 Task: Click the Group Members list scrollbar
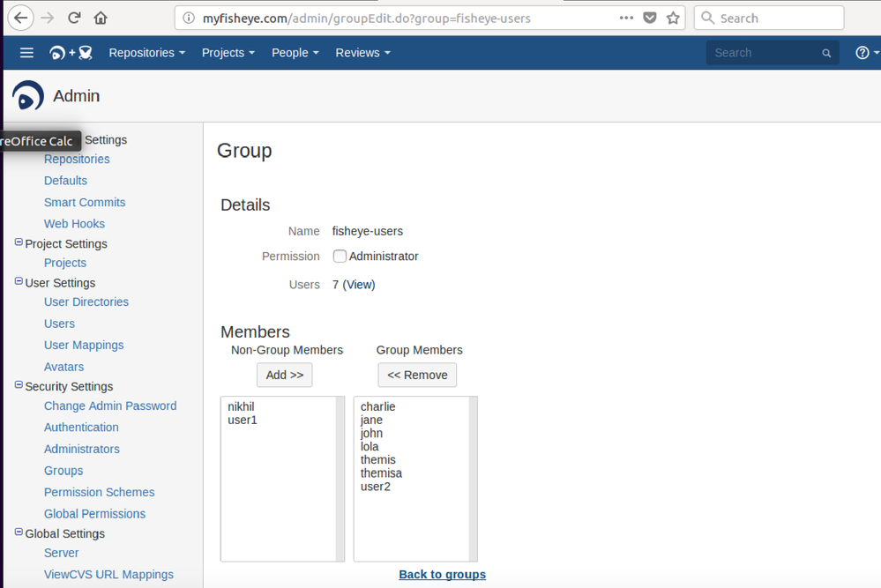tap(473, 479)
